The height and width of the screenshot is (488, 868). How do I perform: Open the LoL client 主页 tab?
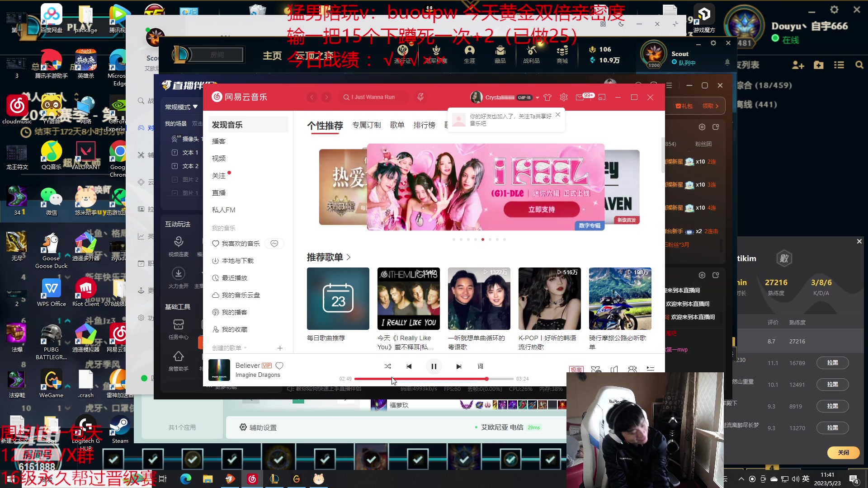[x=272, y=56]
